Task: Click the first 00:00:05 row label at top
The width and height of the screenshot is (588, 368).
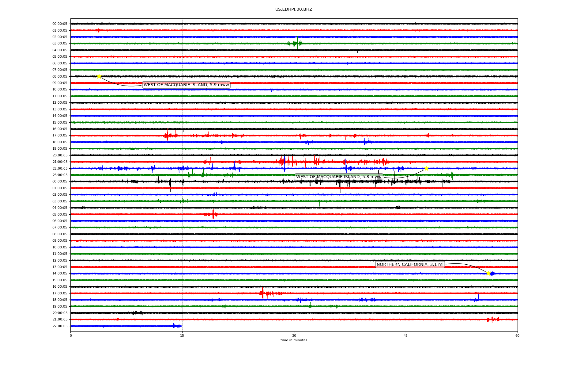Action: 60,24
